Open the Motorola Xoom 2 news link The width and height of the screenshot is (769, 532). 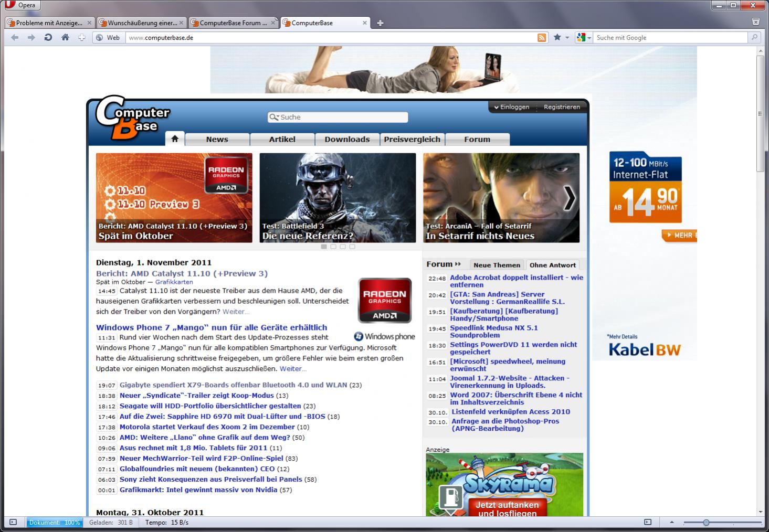(x=207, y=427)
